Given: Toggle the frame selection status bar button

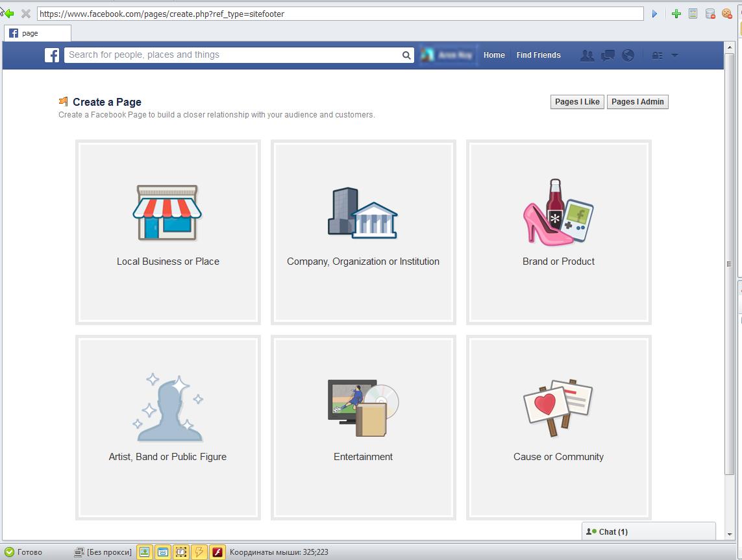Looking at the screenshot, I should [180, 552].
